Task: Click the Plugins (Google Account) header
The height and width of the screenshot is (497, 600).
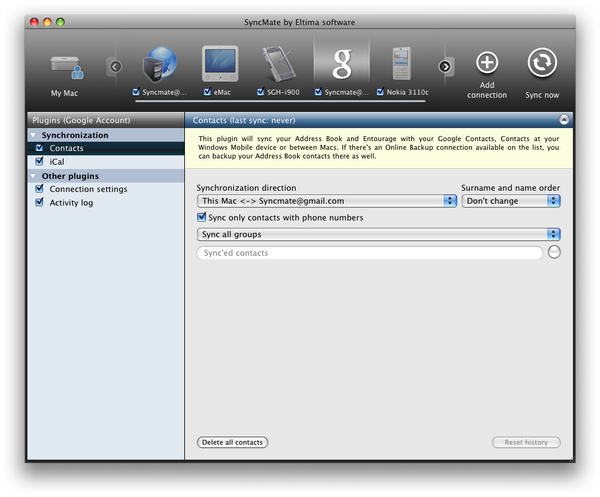Action: click(106, 120)
